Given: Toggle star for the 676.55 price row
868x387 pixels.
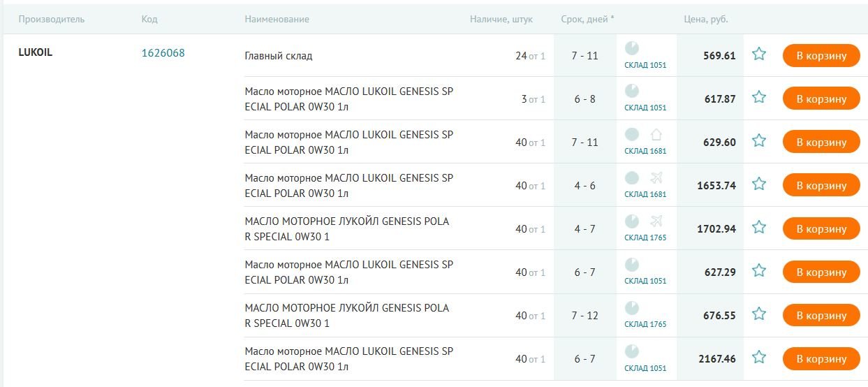Looking at the screenshot, I should [759, 314].
